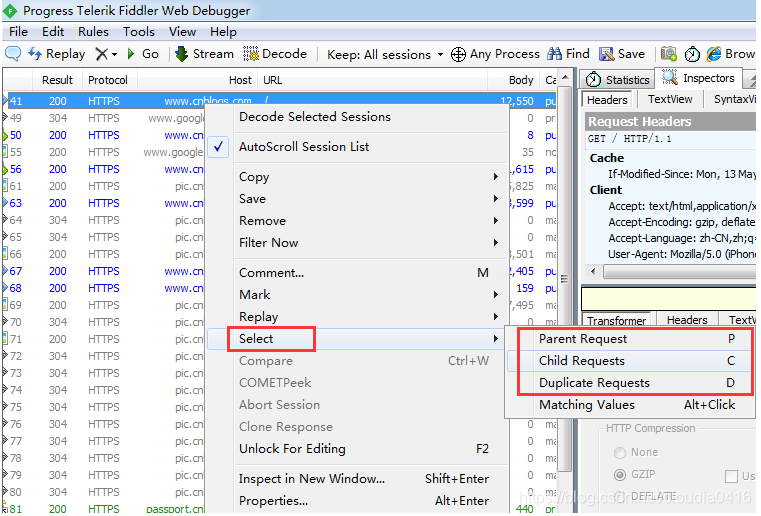Viewport: 761px width, 516px height.
Task: Choose Duplicate Requests from submenu
Action: click(x=630, y=383)
